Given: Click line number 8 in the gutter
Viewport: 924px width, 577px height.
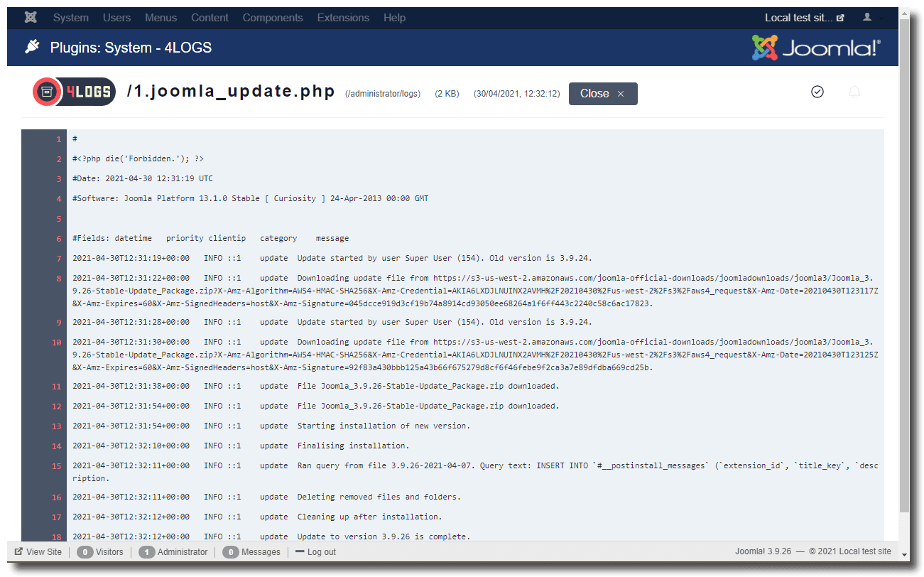Looking at the screenshot, I should (x=59, y=279).
